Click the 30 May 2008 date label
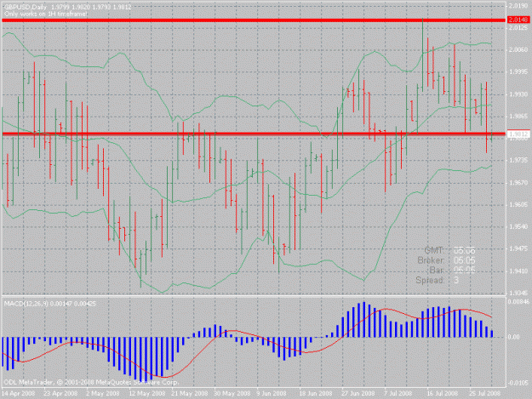The height and width of the screenshot is (399, 532). click(x=232, y=393)
